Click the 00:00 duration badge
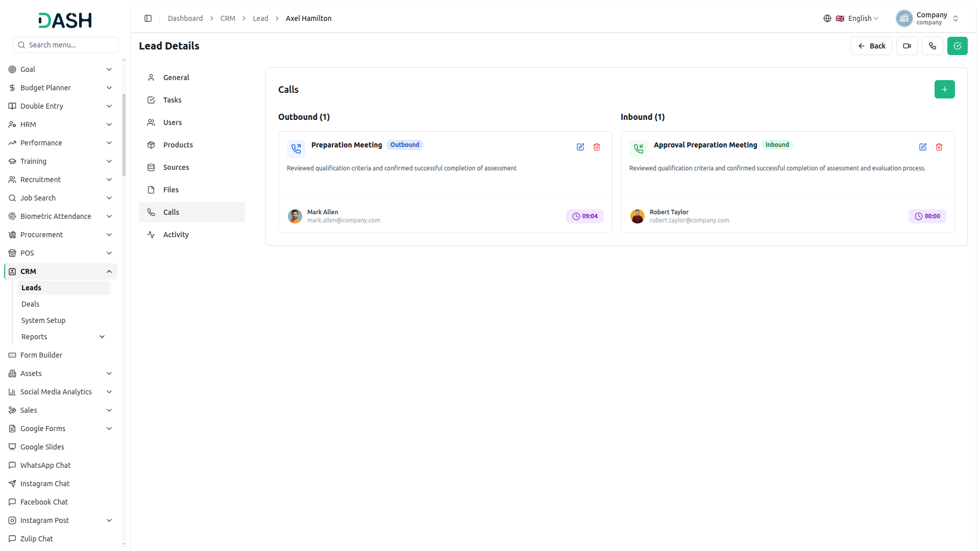The width and height of the screenshot is (980, 551). 927,216
